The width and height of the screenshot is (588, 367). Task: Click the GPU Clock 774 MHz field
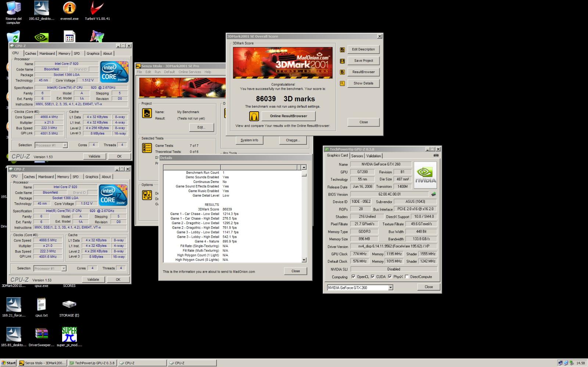pos(359,254)
